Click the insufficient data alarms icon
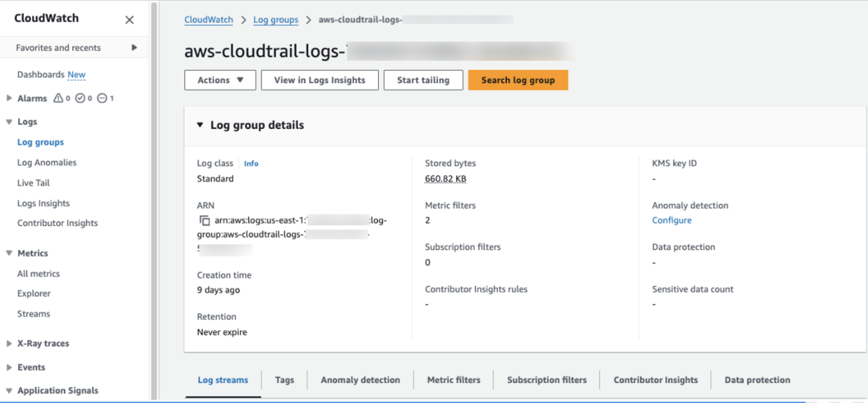This screenshot has height=403, width=868. click(x=104, y=98)
